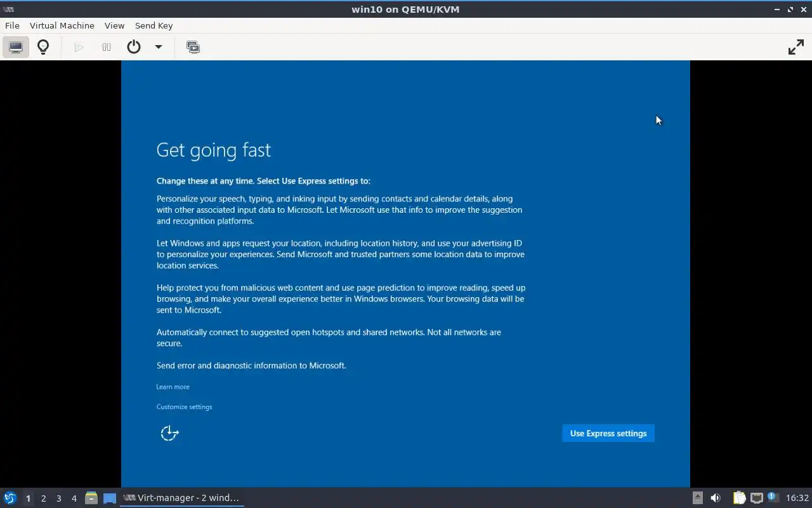This screenshot has width=812, height=508.
Task: Click Send error and diagnostic information text
Action: pos(251,366)
